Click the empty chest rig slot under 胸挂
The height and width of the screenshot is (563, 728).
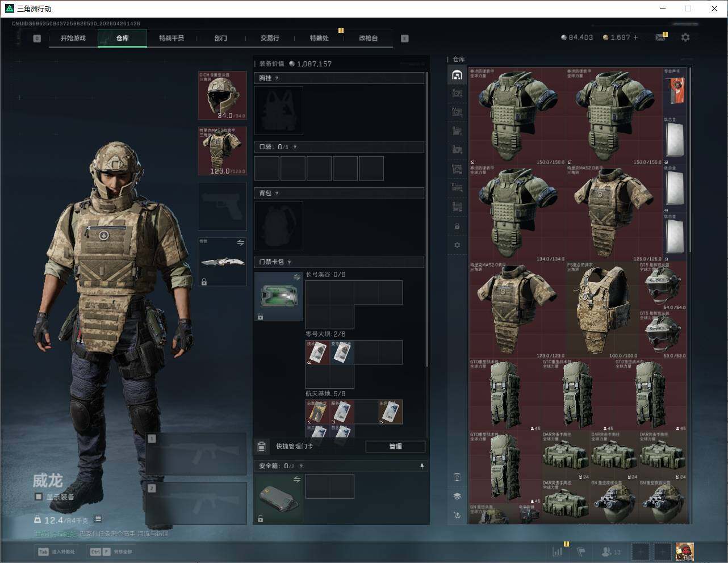click(x=279, y=111)
